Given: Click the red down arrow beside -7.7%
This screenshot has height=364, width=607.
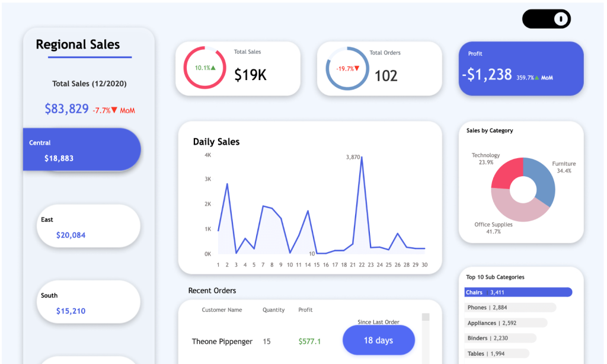Looking at the screenshot, I should (x=114, y=110).
